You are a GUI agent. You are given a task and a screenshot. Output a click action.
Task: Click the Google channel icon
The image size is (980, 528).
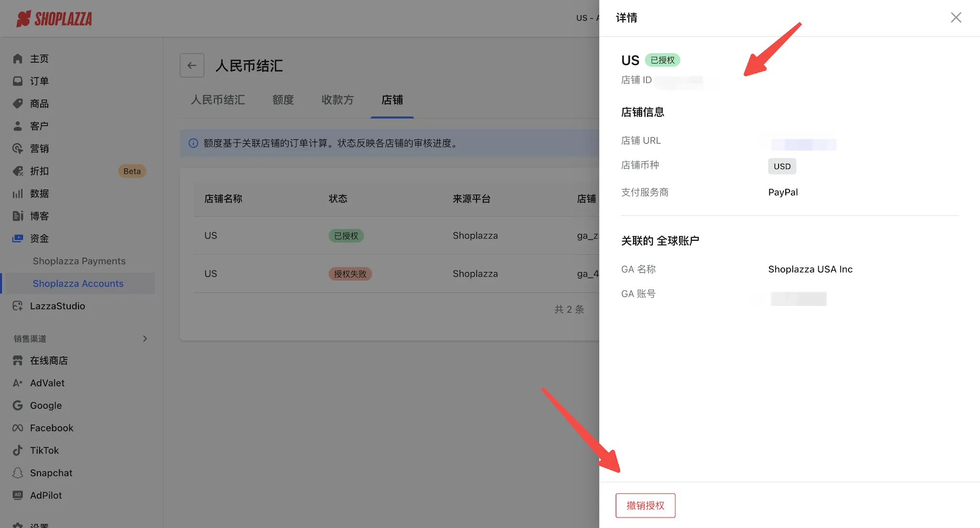[18, 405]
